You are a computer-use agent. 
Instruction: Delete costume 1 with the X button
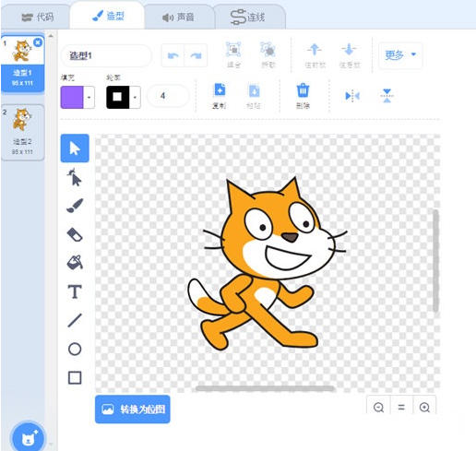point(38,42)
